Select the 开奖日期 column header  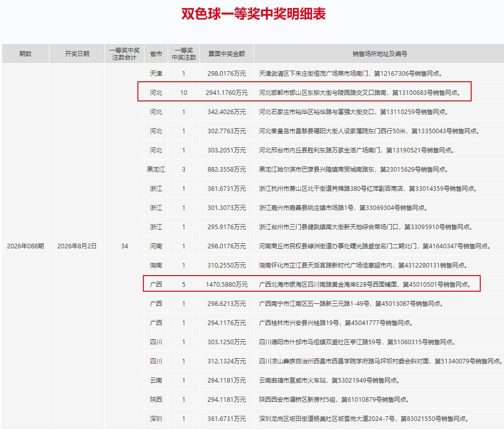click(77, 53)
